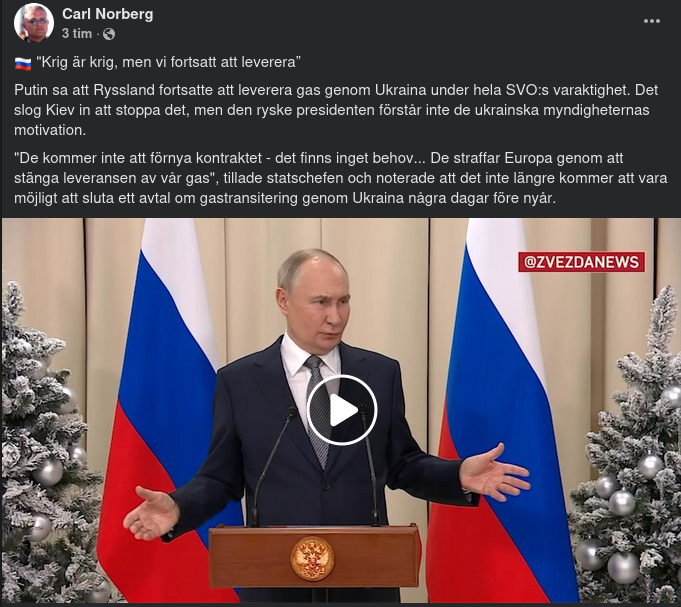681x607 pixels.
Task: Click the globe public audience icon
Action: coord(109,34)
